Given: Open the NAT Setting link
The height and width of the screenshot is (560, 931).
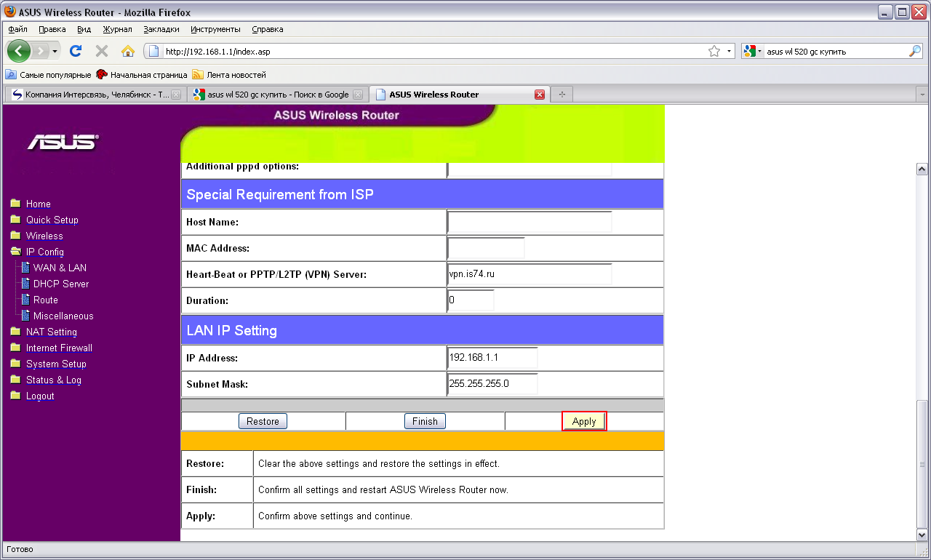Looking at the screenshot, I should click(x=52, y=332).
